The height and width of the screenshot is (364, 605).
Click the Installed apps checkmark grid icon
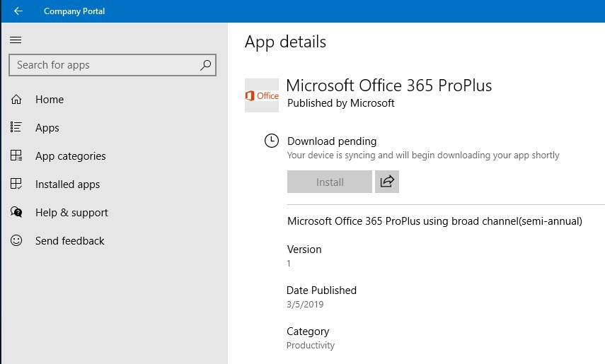pyautogui.click(x=16, y=184)
